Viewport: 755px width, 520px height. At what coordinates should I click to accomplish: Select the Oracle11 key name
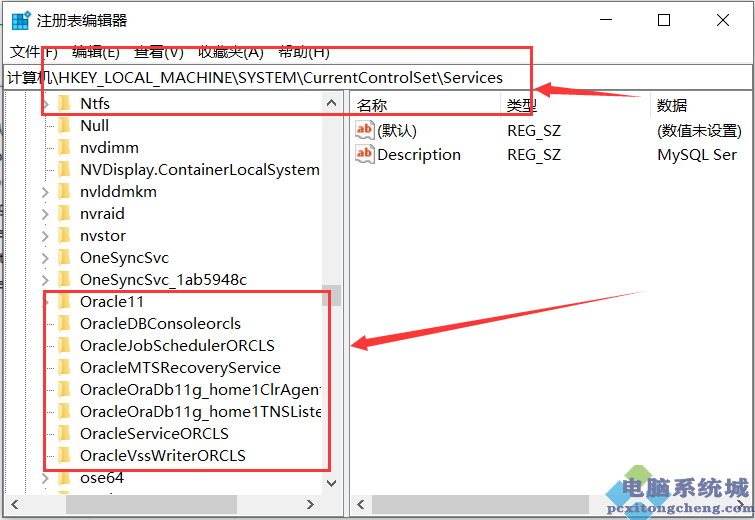(x=112, y=301)
